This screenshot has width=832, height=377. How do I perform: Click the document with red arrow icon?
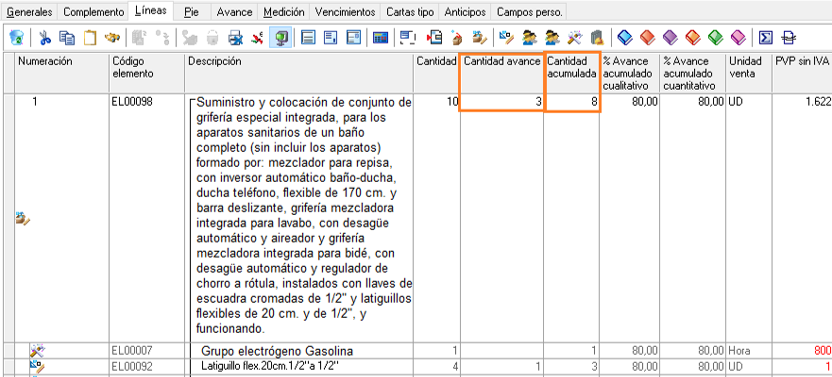[x=435, y=37]
